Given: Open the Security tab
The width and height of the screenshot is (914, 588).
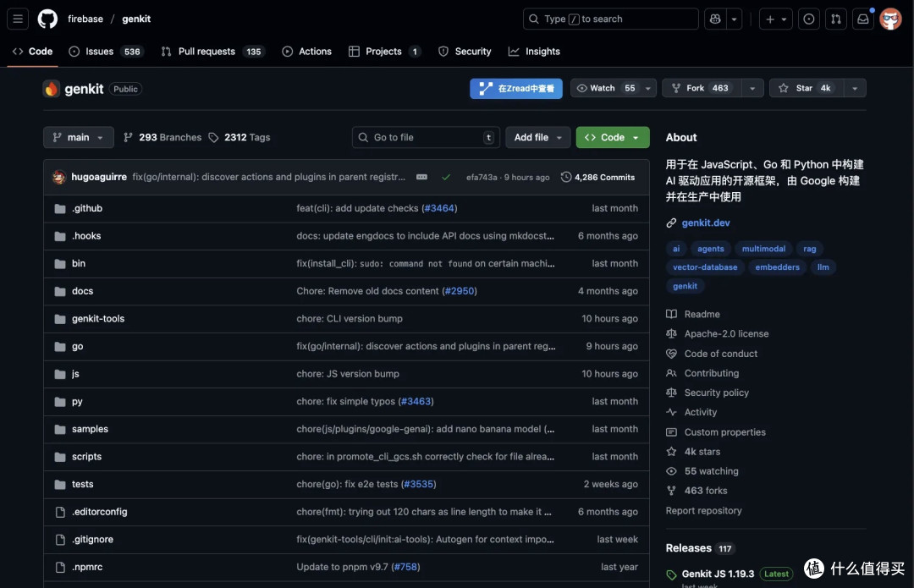Looking at the screenshot, I should [x=465, y=52].
